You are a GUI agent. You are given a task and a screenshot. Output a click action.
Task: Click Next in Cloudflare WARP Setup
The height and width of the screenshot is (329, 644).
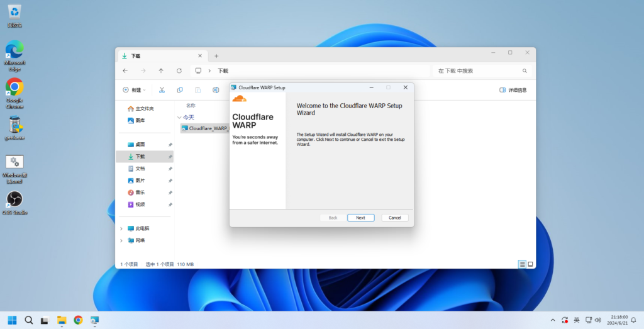[x=360, y=218]
